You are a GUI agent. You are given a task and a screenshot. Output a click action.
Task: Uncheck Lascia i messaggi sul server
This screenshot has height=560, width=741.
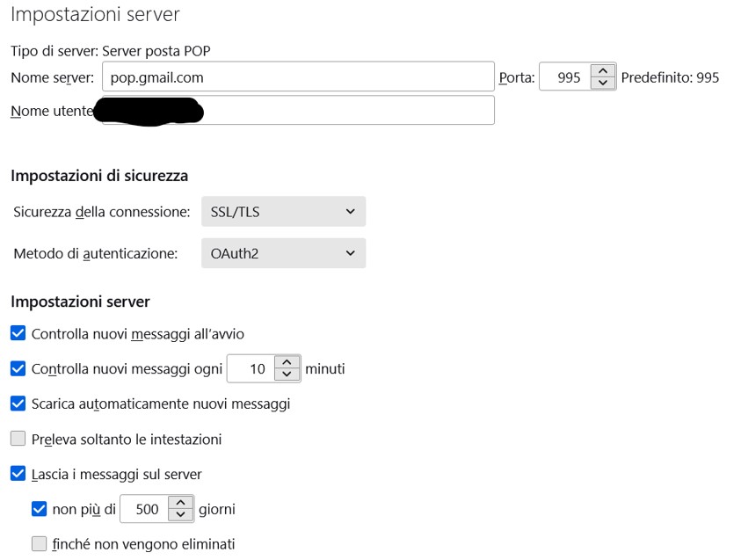coord(18,473)
